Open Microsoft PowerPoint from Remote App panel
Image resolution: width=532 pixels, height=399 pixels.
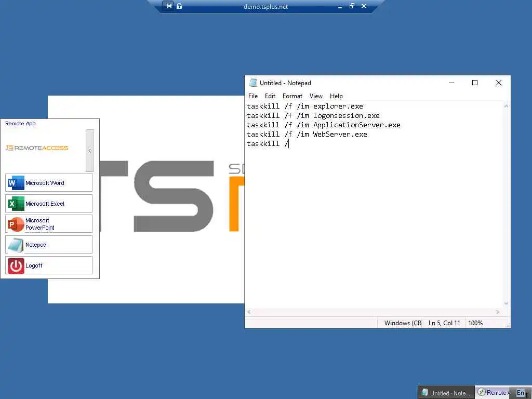[x=48, y=224]
